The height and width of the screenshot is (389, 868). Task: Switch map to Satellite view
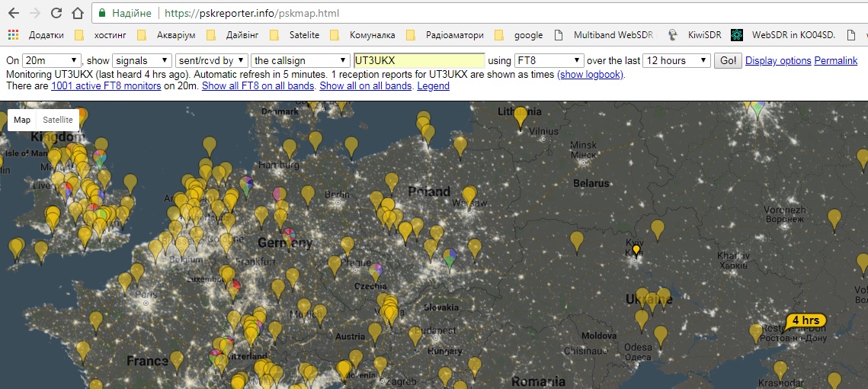58,120
